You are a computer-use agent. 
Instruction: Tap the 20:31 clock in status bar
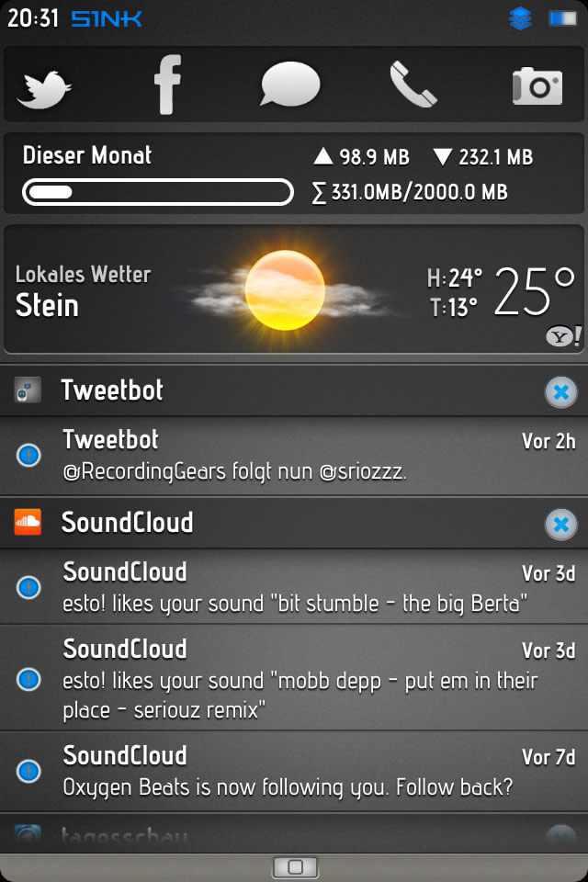(x=33, y=18)
